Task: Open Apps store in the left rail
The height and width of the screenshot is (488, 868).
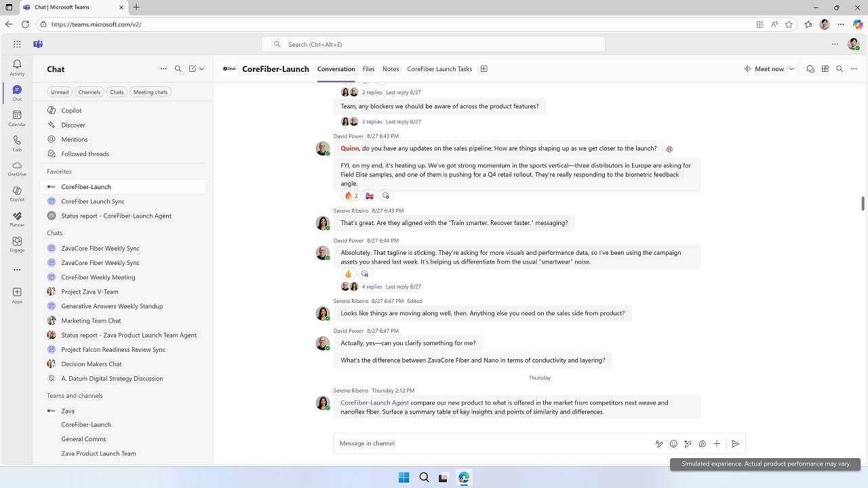Action: tap(17, 296)
